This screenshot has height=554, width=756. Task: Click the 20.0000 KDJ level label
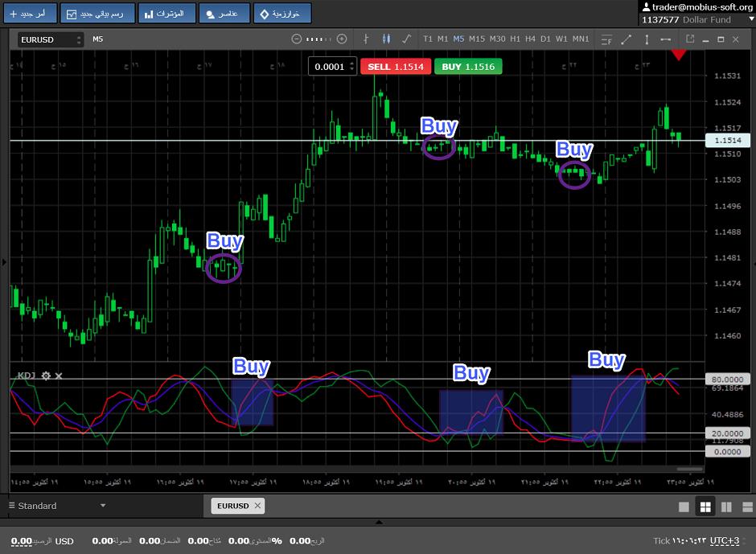[x=728, y=433]
